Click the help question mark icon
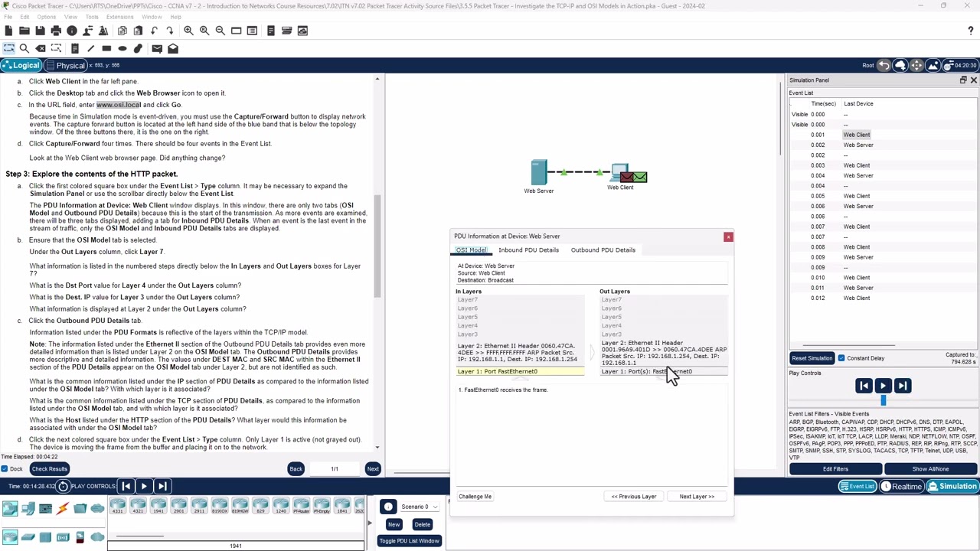This screenshot has height=551, width=980. coord(971,31)
